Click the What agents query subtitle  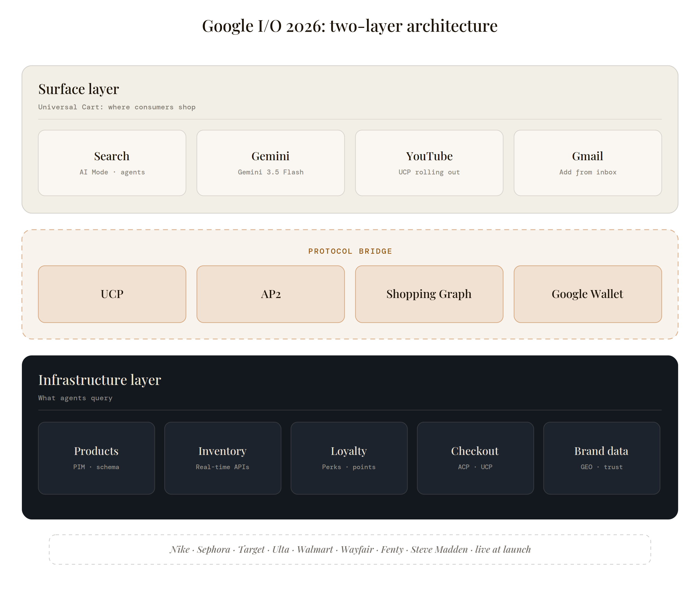75,398
